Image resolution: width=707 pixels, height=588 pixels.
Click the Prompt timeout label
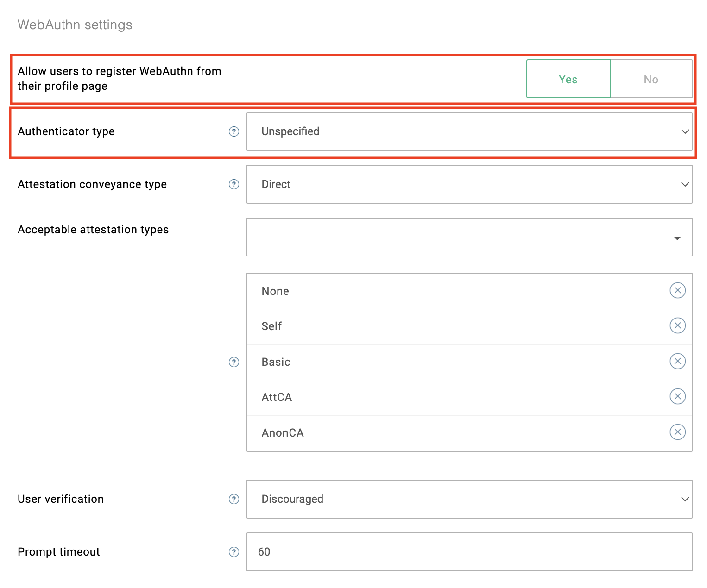point(59,552)
